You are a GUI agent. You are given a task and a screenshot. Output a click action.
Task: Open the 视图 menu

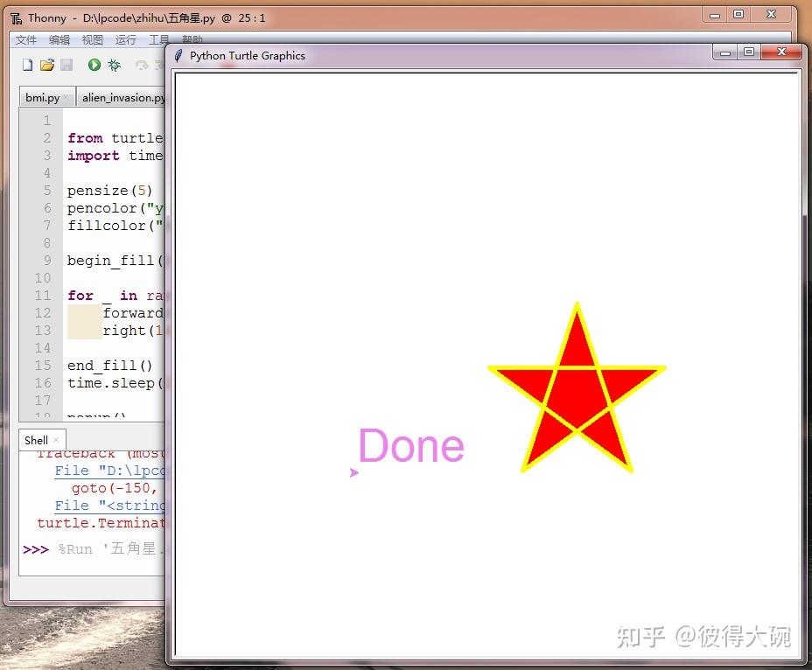[x=92, y=39]
